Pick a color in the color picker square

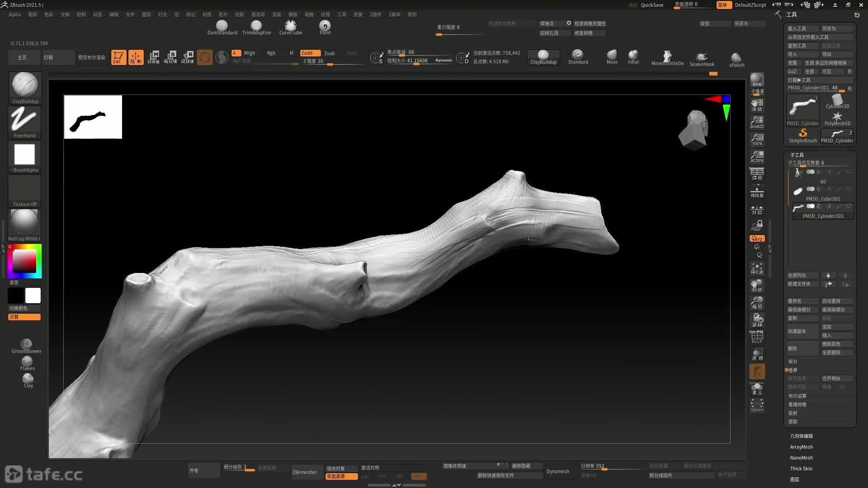click(24, 261)
